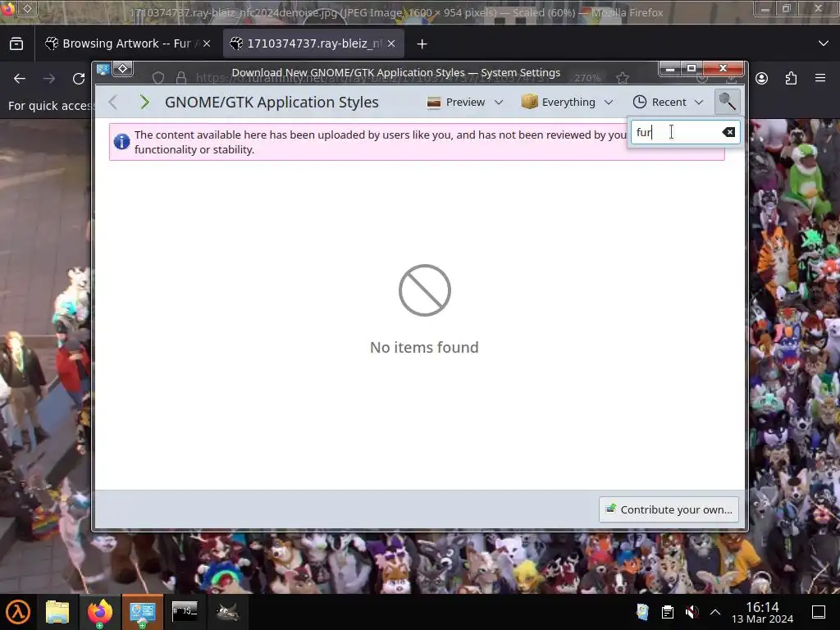This screenshot has width=840, height=630.
Task: Open the Preview view mode dropdown
Action: (x=465, y=102)
